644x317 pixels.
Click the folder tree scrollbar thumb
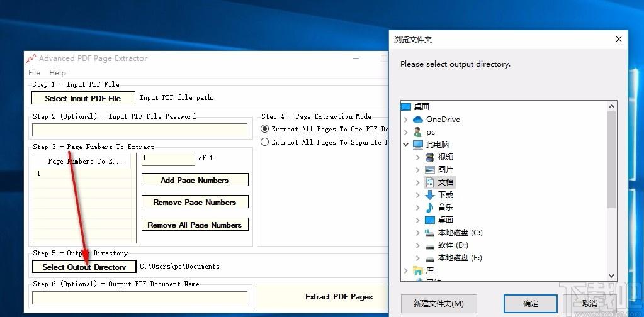[611, 160]
